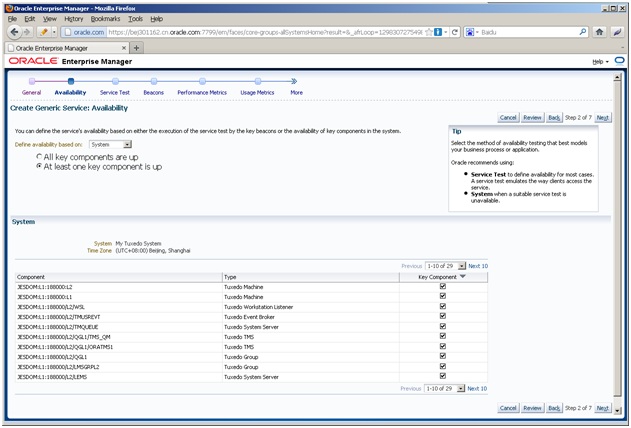Open top 1-10 of 29 range dropdown
631x428 pixels.
click(445, 266)
